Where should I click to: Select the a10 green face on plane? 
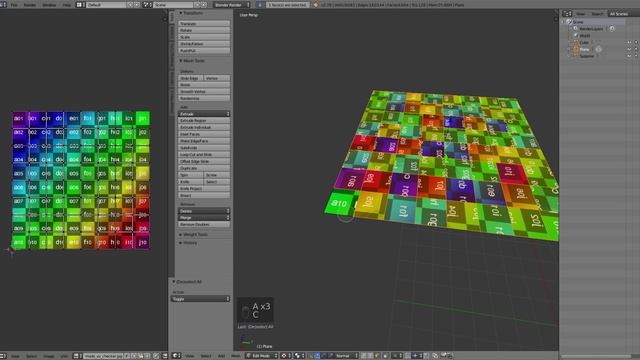click(x=339, y=203)
